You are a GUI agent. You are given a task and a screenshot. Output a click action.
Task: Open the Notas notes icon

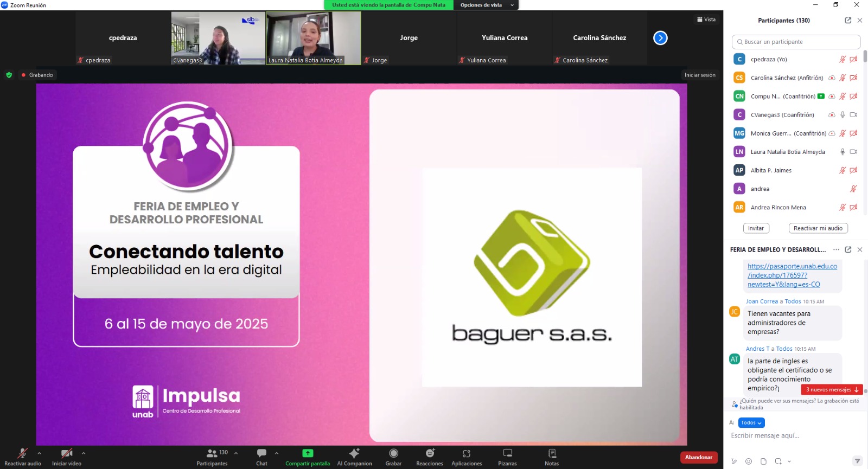(x=552, y=454)
